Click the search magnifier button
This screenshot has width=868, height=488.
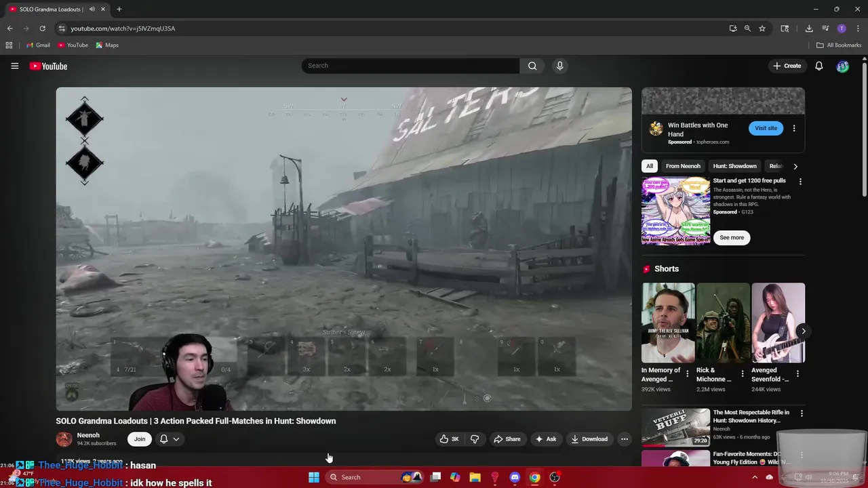click(532, 66)
